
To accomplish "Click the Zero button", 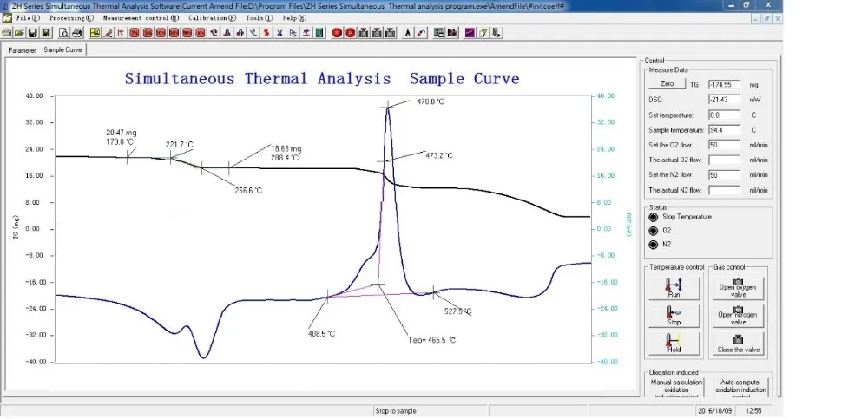I will 667,84.
